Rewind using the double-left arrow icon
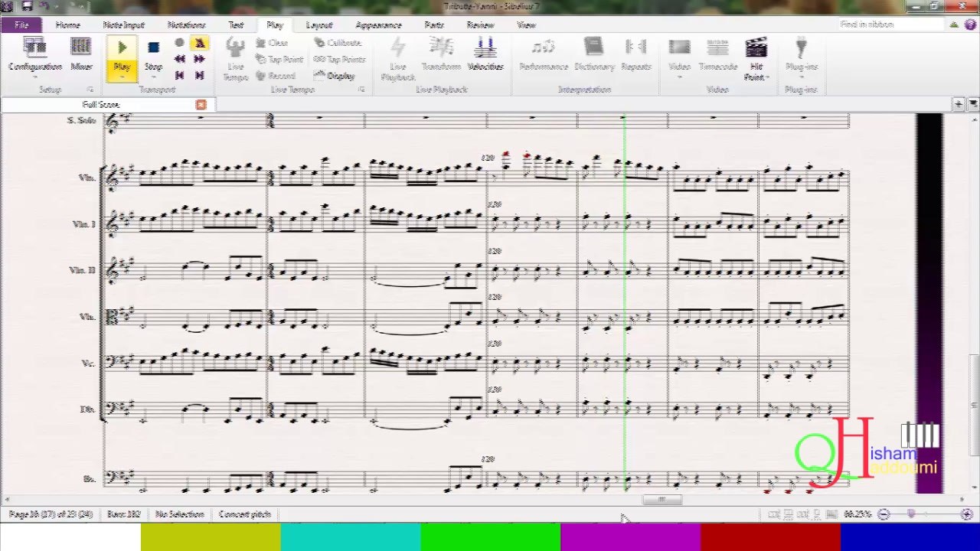980x551 pixels. tap(179, 59)
